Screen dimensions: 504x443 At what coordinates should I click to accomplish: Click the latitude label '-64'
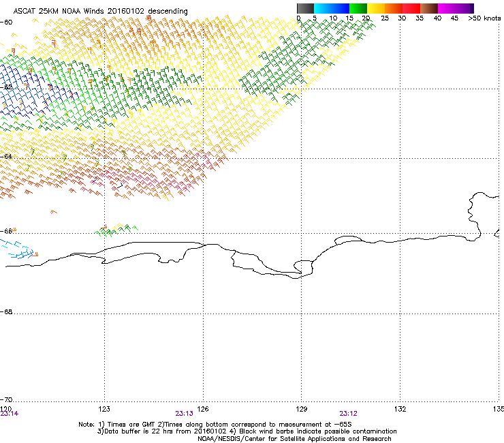[x=6, y=157]
